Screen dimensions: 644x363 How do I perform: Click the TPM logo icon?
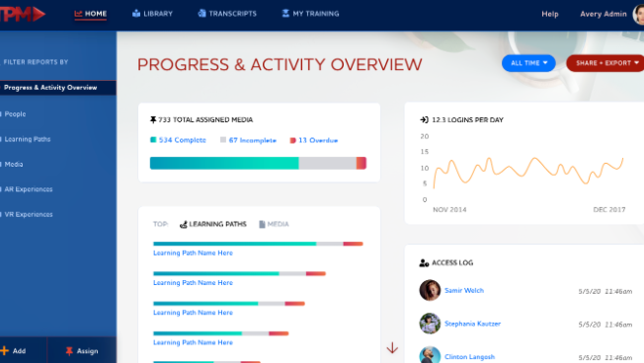click(x=22, y=14)
